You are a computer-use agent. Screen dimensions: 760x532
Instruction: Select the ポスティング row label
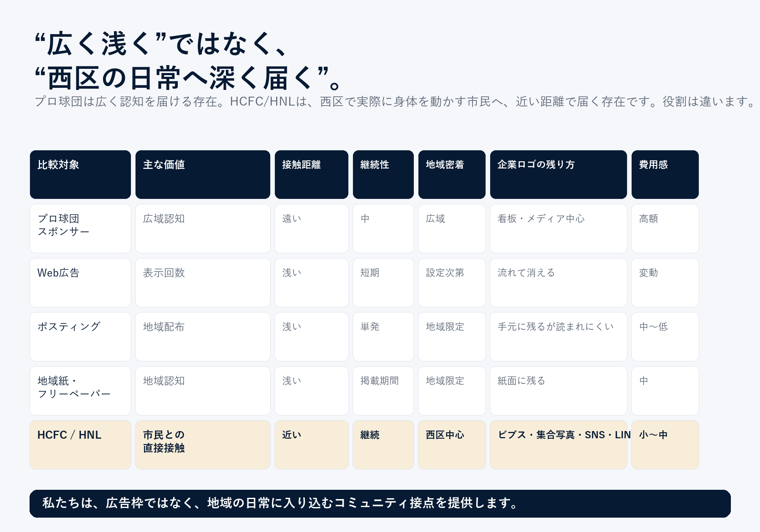pyautogui.click(x=80, y=337)
